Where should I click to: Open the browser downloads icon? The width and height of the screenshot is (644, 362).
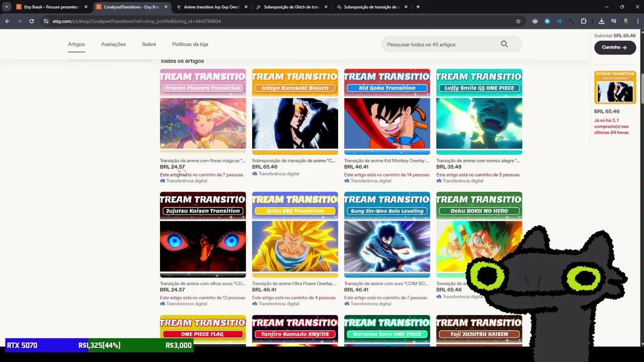(602, 21)
